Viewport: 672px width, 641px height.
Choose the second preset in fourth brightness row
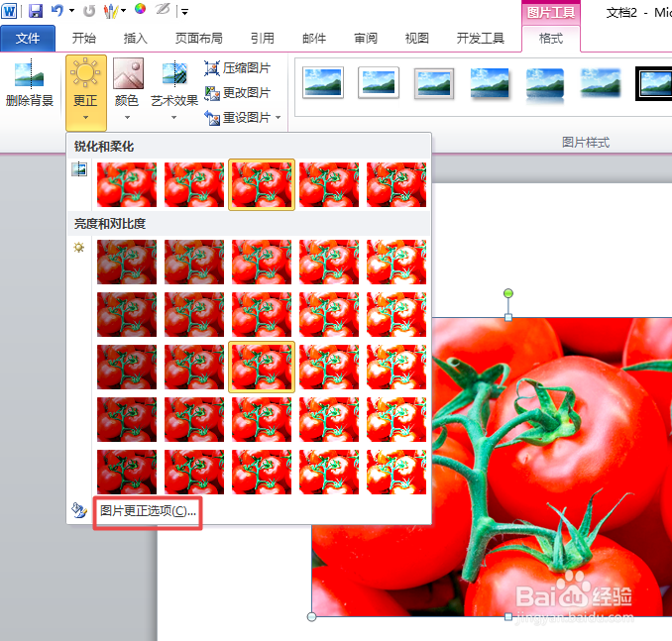[x=194, y=419]
